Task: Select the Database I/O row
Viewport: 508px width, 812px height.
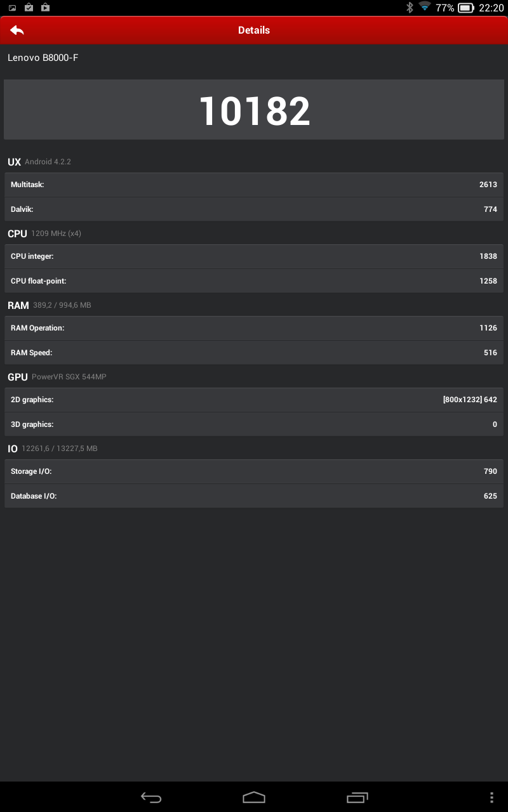Action: [254, 495]
